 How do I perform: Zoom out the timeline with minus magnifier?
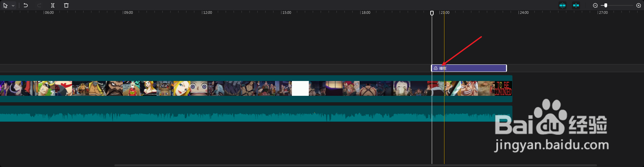tap(595, 5)
